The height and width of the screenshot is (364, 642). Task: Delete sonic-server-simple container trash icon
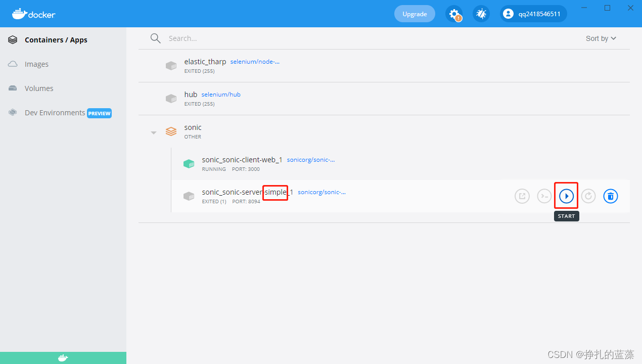[x=611, y=196]
